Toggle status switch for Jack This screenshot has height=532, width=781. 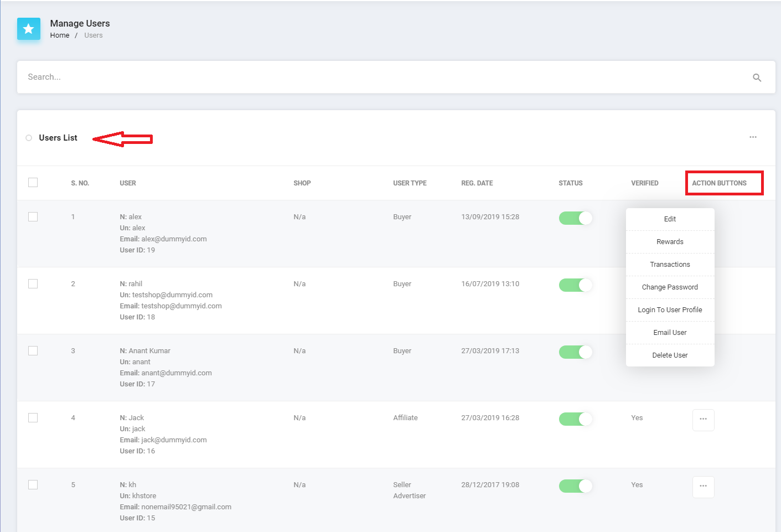click(576, 419)
